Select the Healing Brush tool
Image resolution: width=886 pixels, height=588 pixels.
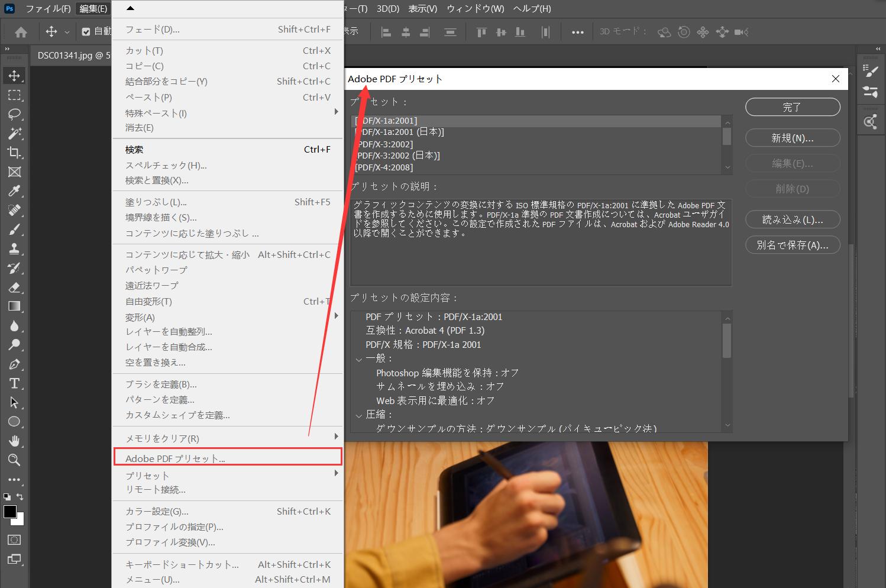14,211
